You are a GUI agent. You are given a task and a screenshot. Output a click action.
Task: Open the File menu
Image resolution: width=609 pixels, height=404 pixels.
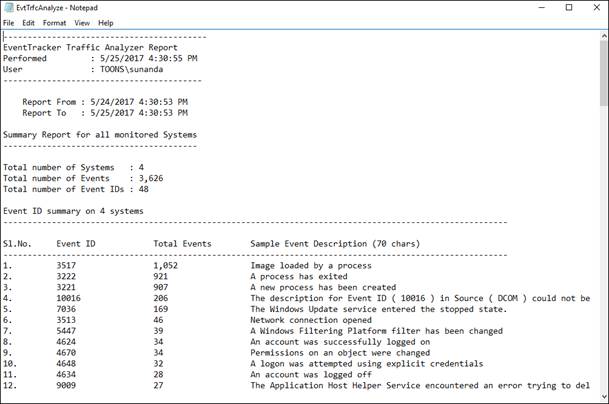tap(8, 23)
